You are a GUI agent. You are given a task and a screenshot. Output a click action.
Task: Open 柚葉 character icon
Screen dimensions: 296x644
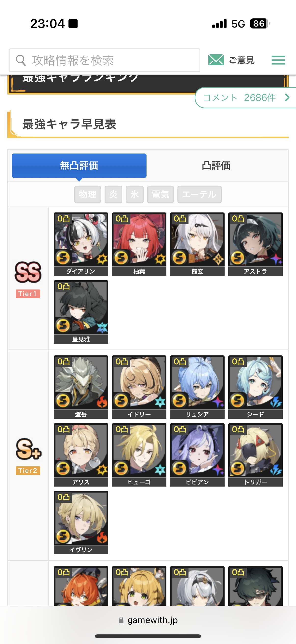click(139, 244)
